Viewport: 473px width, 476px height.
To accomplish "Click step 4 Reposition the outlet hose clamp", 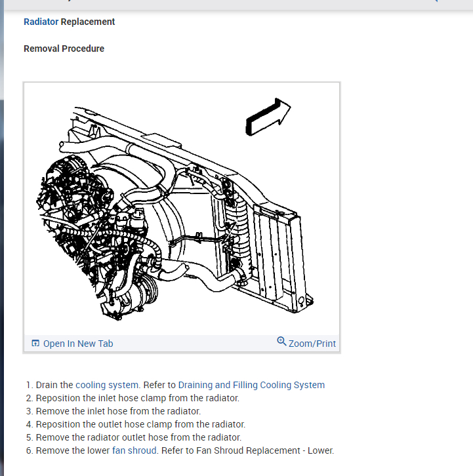I will pyautogui.click(x=140, y=424).
